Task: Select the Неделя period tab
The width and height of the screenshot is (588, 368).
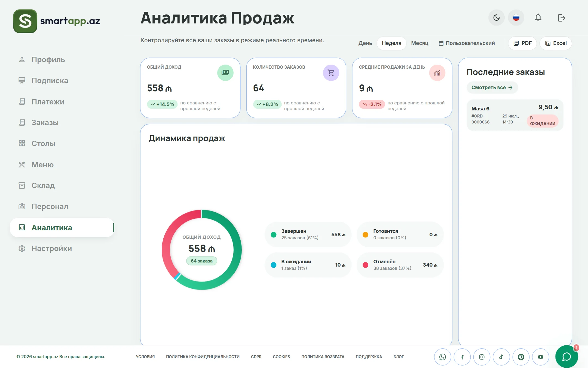Action: tap(391, 43)
